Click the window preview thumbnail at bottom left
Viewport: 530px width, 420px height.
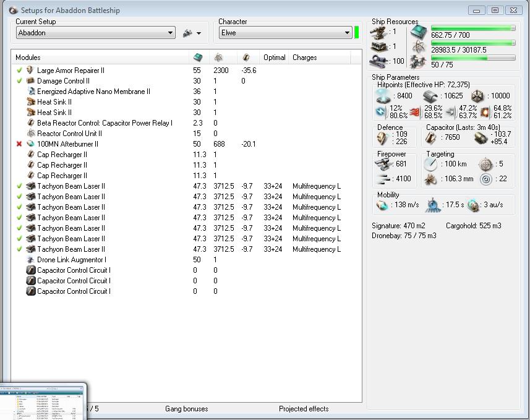pyautogui.click(x=43, y=402)
